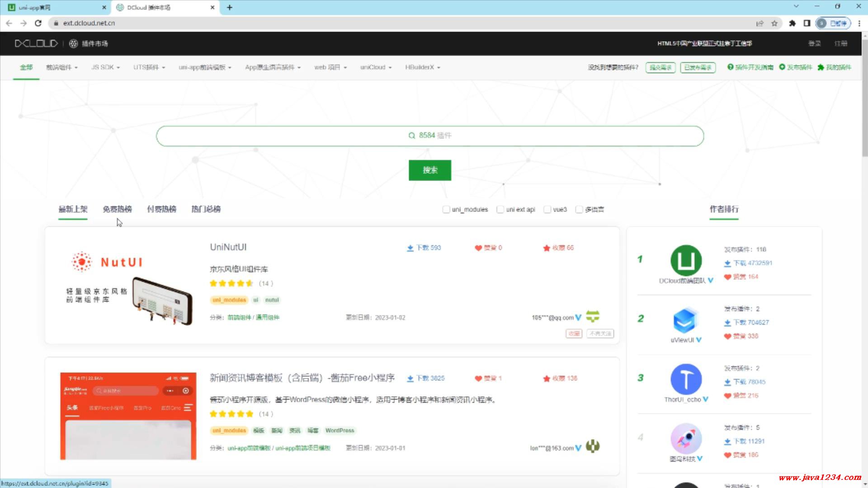Expand the JS SDK dropdown menu
This screenshot has height=488, width=868.
click(x=105, y=67)
